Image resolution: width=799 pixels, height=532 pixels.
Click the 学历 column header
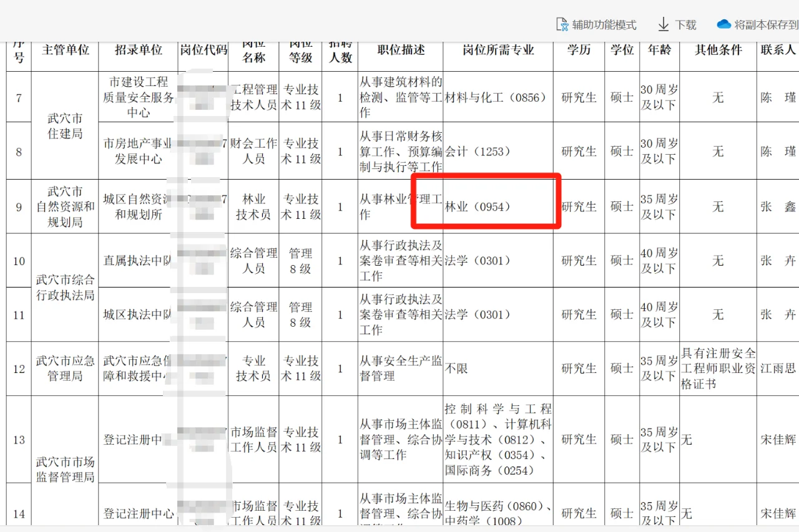point(579,50)
